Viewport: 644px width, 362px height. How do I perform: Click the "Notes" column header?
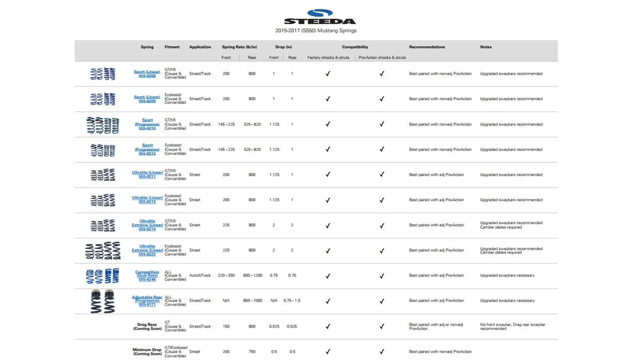(486, 47)
